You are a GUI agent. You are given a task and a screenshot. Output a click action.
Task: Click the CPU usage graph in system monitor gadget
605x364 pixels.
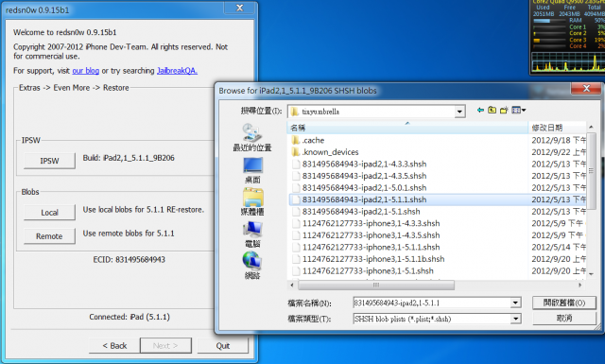(x=568, y=61)
